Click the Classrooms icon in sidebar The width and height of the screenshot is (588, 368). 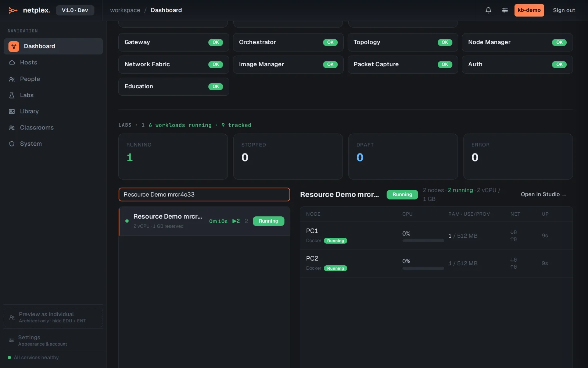coord(12,128)
